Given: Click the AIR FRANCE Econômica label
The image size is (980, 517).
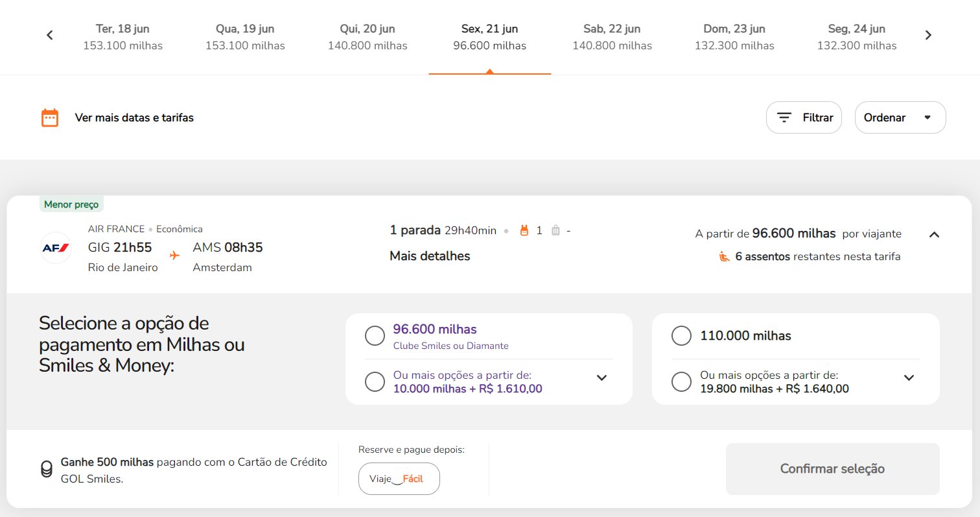Looking at the screenshot, I should coord(145,229).
